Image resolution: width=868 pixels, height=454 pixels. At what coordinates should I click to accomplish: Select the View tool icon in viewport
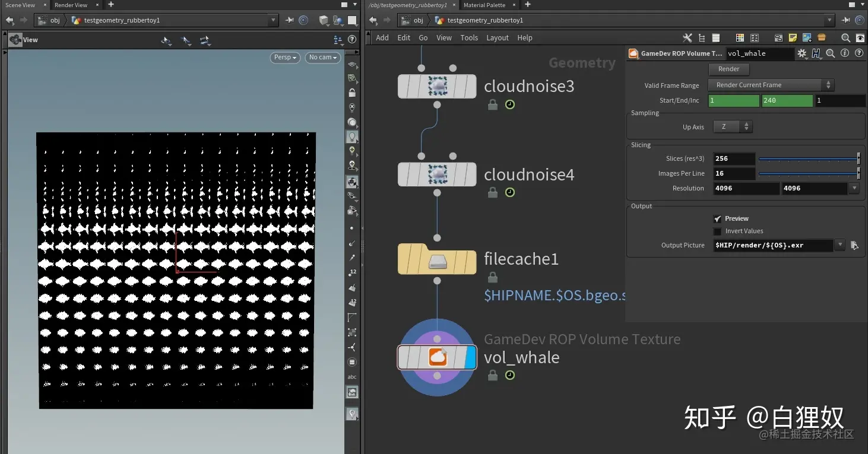coord(15,40)
